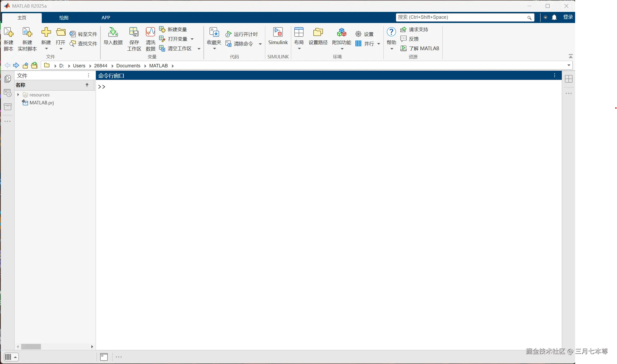Click the notification bell icon
The image size is (617, 364).
pyautogui.click(x=554, y=17)
